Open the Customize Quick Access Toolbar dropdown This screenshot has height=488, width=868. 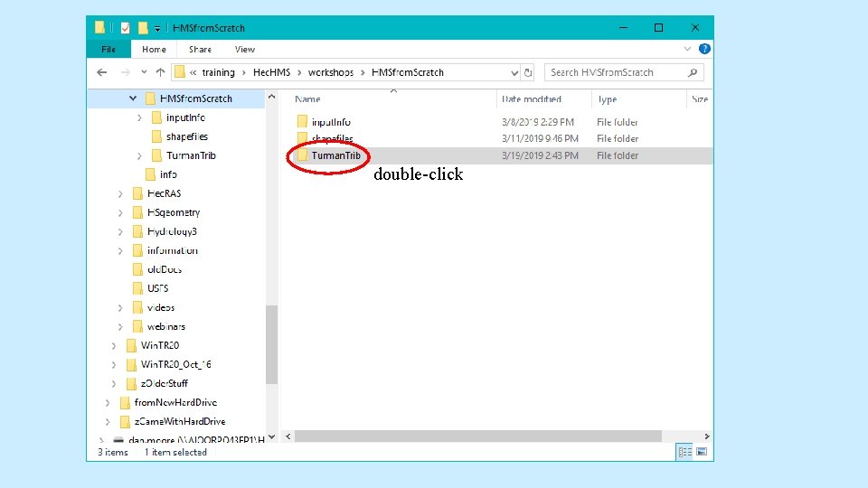coord(157,28)
